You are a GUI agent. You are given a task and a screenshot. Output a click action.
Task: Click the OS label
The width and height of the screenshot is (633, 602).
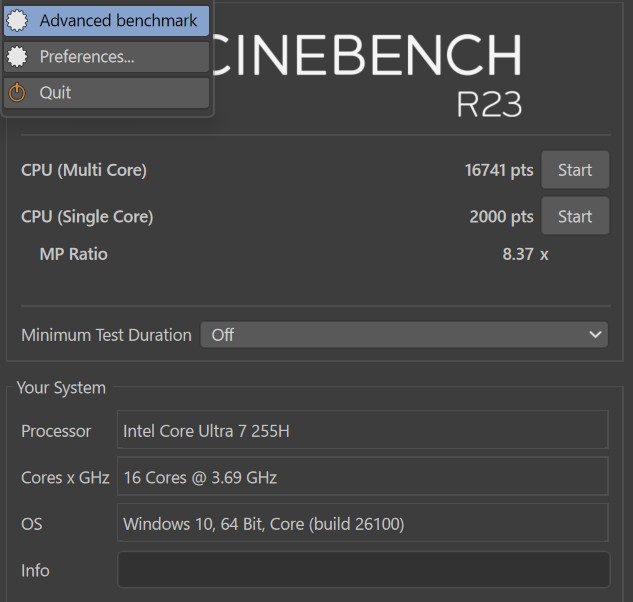31,524
